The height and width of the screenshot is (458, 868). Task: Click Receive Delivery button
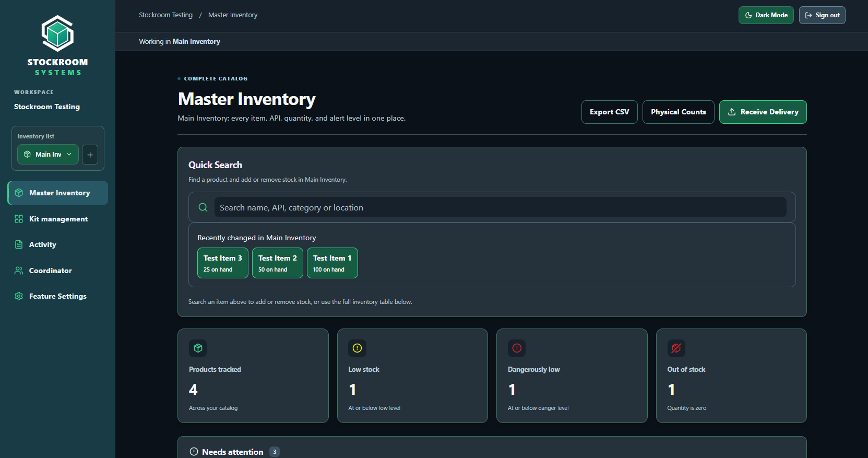[x=763, y=112]
